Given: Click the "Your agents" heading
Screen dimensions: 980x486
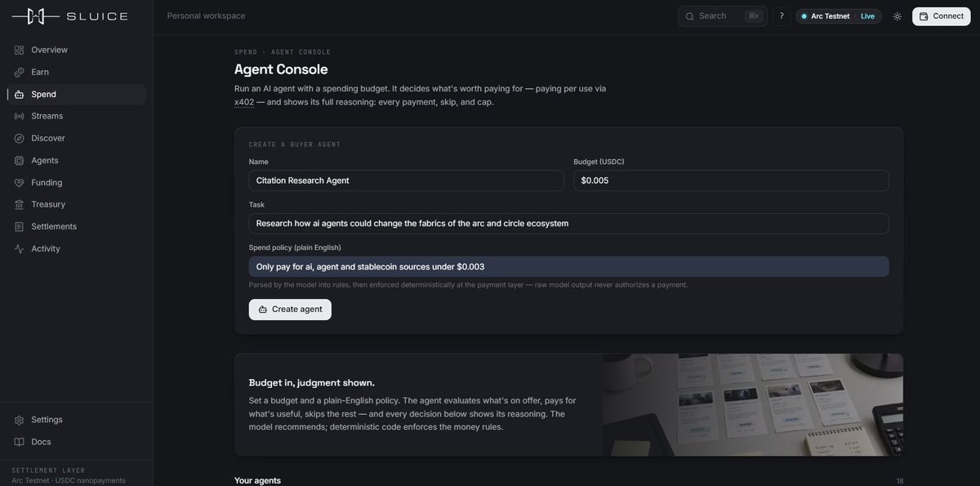Looking at the screenshot, I should pos(257,480).
